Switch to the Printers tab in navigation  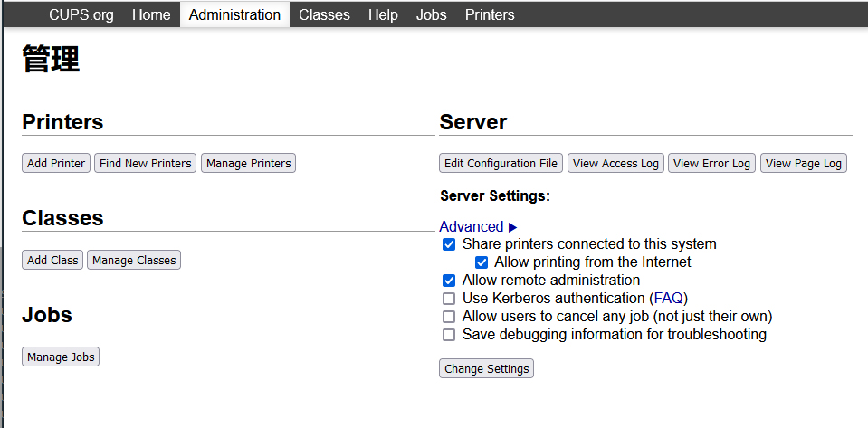490,14
